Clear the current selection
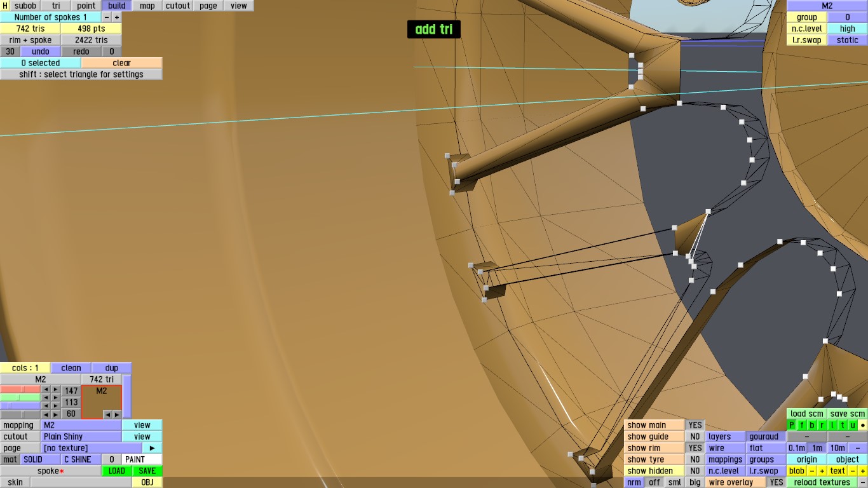Screen dimensions: 868x488 coord(122,63)
